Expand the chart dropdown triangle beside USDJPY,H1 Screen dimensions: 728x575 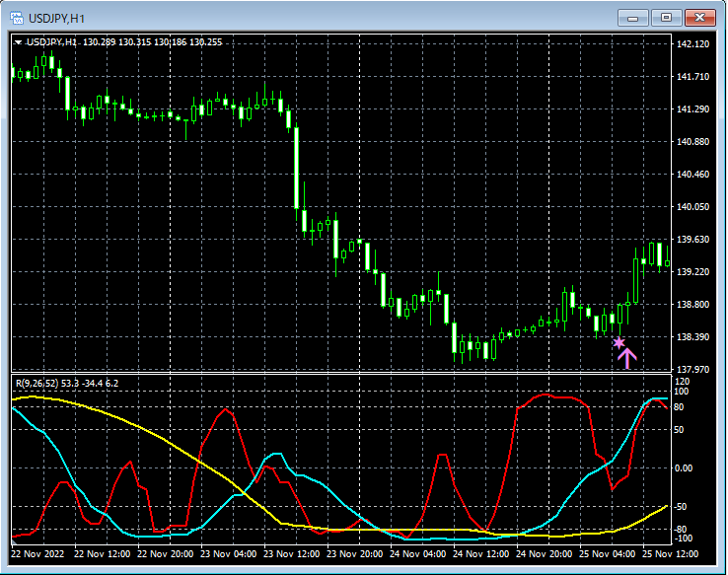coord(18,42)
